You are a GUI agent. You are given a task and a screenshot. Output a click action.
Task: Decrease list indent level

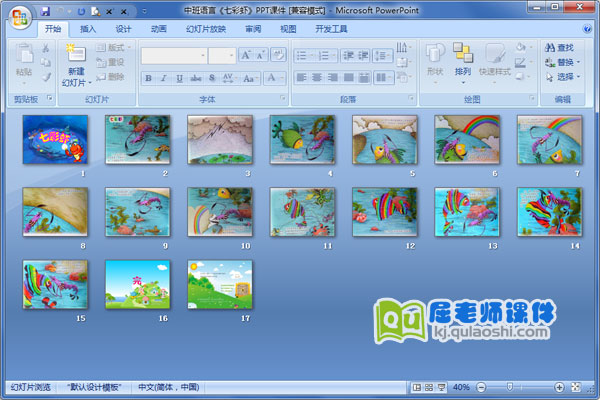pos(348,56)
